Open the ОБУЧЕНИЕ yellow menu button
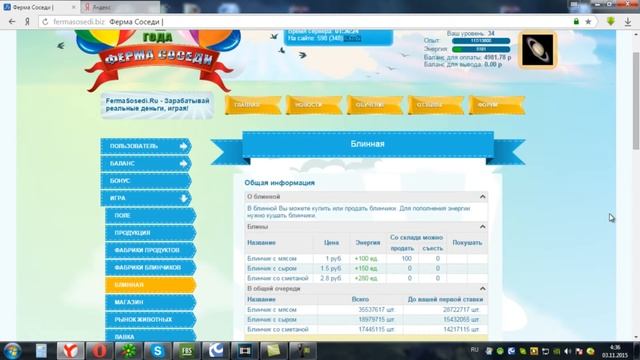The width and height of the screenshot is (640, 360). pyautogui.click(x=375, y=105)
